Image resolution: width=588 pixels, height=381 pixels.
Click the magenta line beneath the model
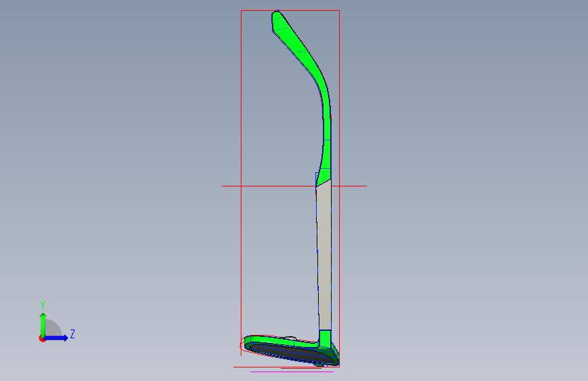tap(292, 372)
